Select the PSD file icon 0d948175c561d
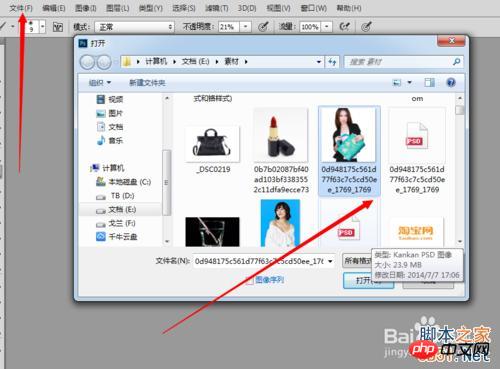 [417, 135]
